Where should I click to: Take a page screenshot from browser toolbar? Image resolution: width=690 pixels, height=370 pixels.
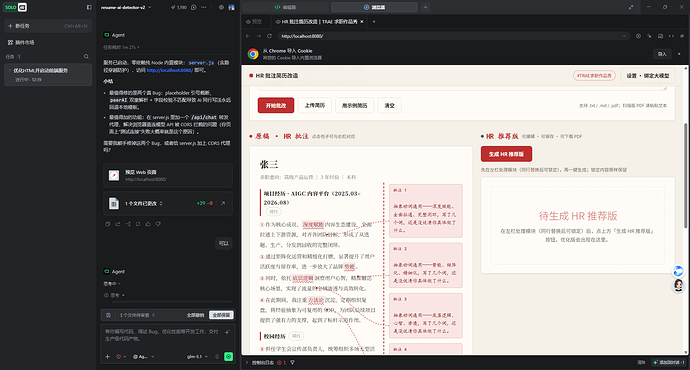660,36
